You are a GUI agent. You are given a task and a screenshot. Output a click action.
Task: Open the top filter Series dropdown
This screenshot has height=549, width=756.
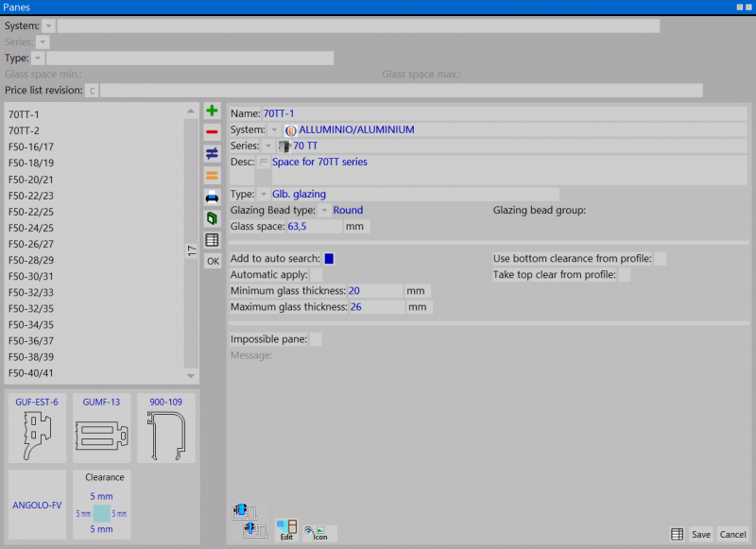43,42
